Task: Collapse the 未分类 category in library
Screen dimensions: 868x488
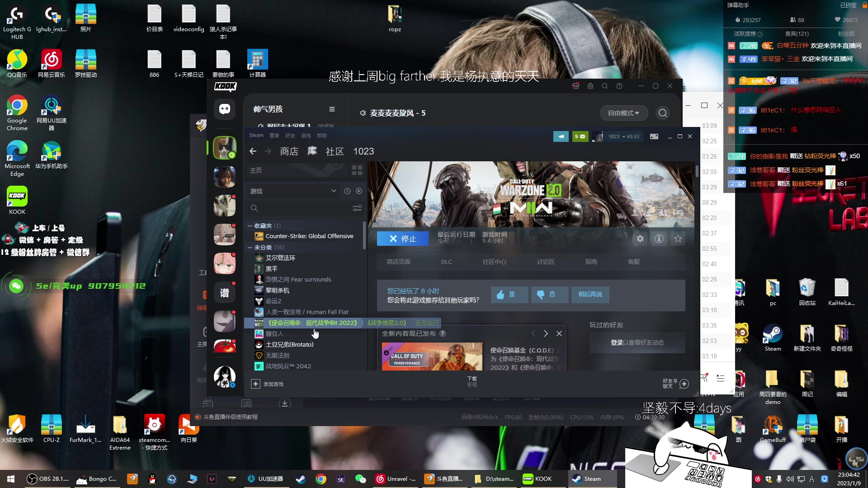Action: pyautogui.click(x=250, y=247)
